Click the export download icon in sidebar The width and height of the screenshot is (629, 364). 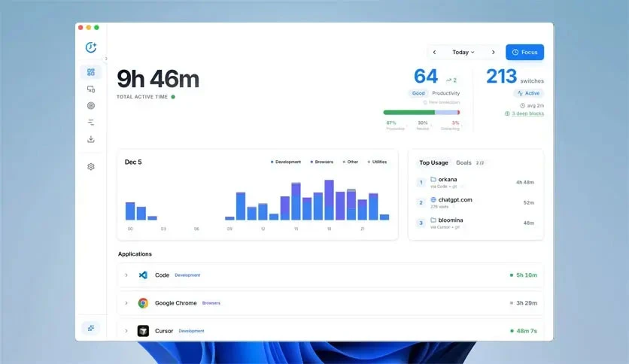pos(91,139)
